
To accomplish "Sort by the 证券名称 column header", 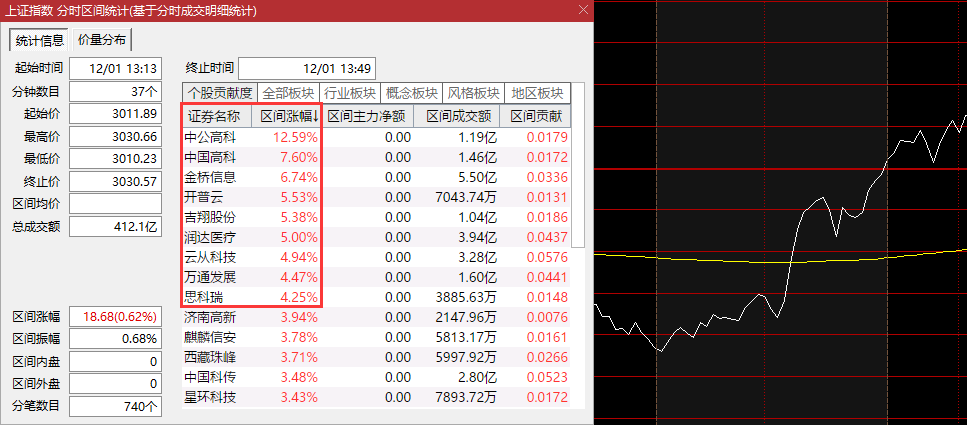I will (x=218, y=116).
